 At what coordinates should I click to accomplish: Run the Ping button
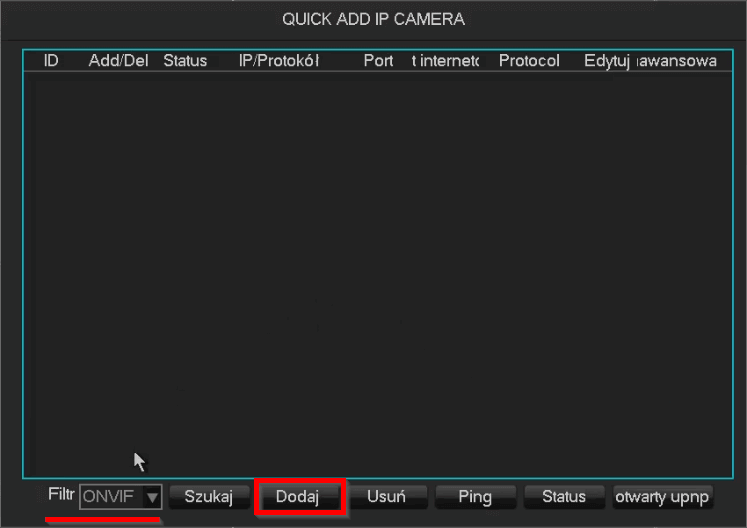coord(475,497)
